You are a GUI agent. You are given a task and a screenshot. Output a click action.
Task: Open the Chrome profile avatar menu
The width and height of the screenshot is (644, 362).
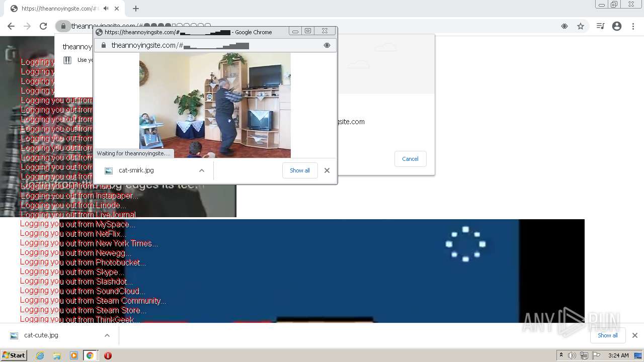tap(617, 26)
